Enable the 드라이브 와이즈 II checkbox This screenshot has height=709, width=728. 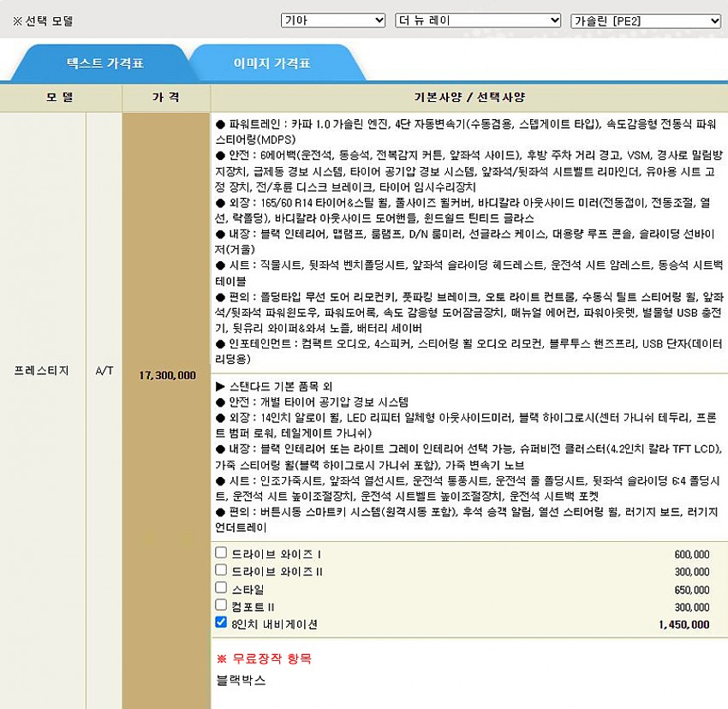(x=221, y=570)
